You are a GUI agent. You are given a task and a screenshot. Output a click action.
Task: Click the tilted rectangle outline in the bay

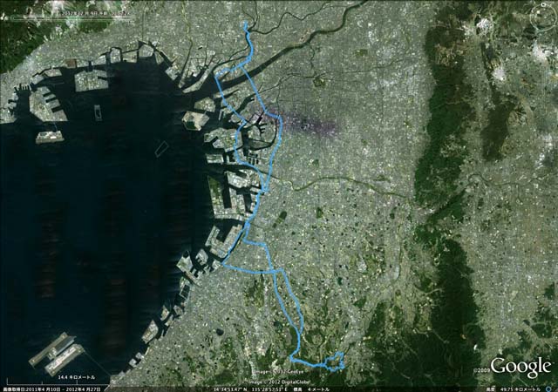pos(161,148)
